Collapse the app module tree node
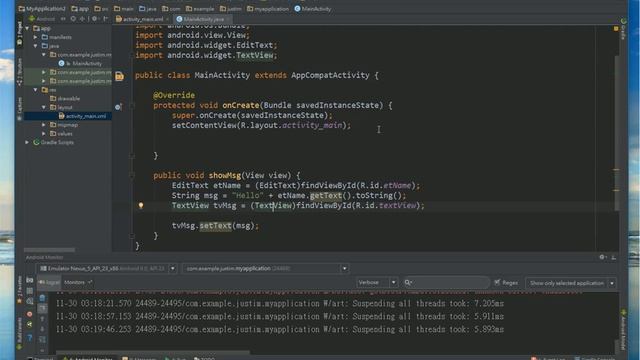Image resolution: width=640 pixels, height=360 pixels. (27, 28)
